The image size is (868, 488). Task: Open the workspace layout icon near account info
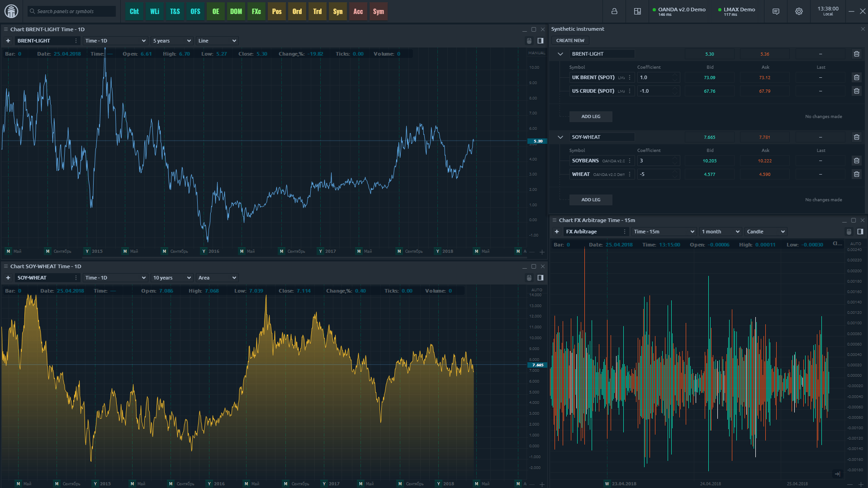[x=637, y=11]
